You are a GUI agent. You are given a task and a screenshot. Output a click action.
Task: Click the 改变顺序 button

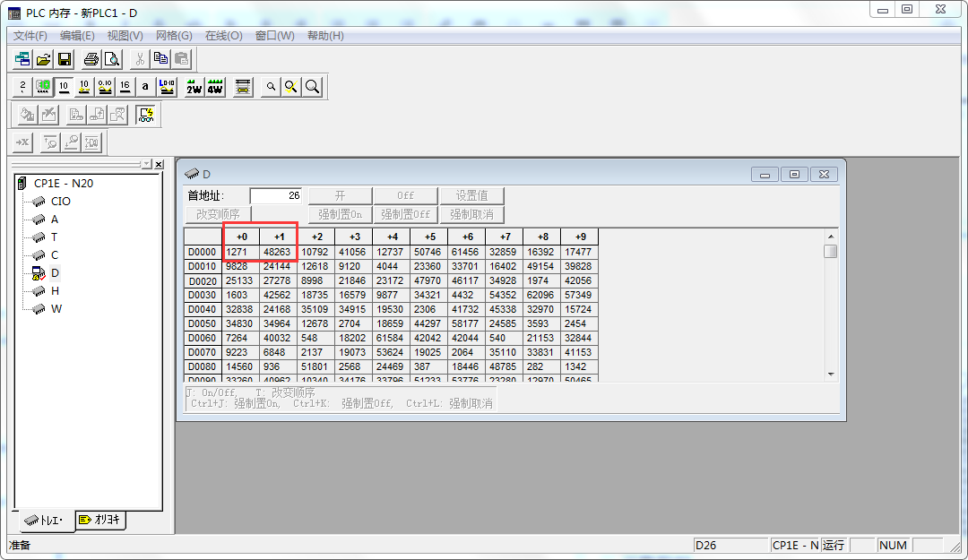[218, 214]
